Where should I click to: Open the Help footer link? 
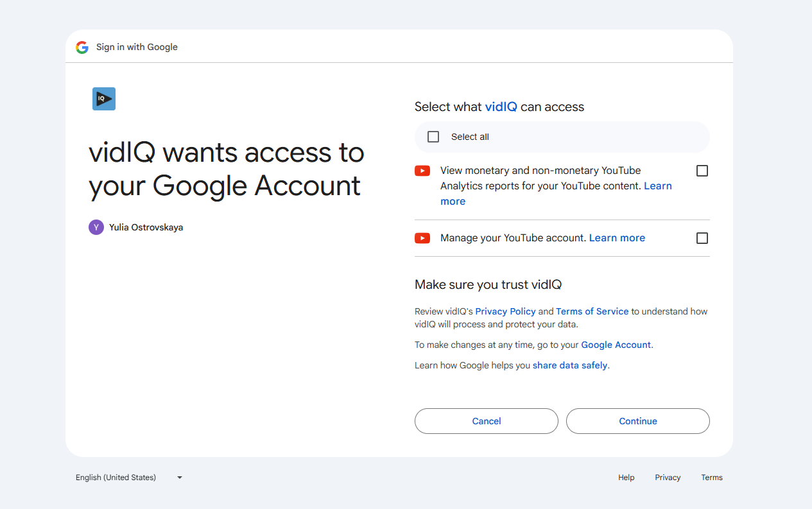pyautogui.click(x=626, y=478)
